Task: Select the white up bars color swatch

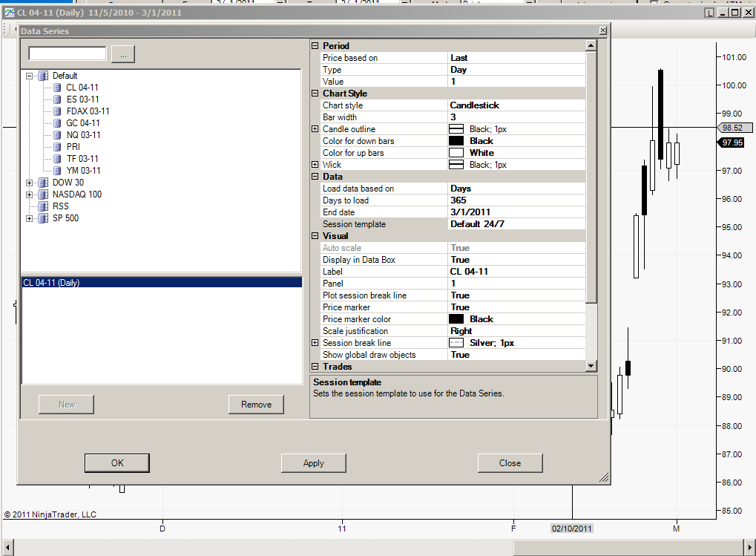Action: coord(456,153)
